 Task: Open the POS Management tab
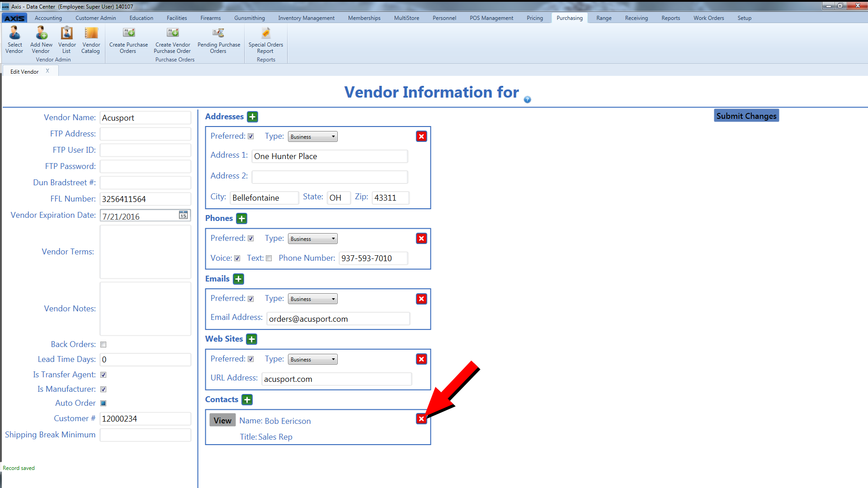pyautogui.click(x=491, y=18)
